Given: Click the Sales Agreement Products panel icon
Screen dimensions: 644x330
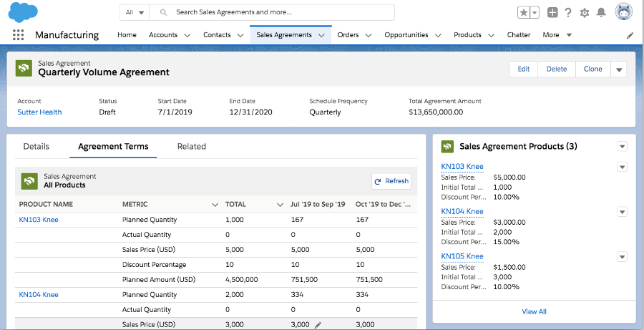Looking at the screenshot, I should pos(447,146).
